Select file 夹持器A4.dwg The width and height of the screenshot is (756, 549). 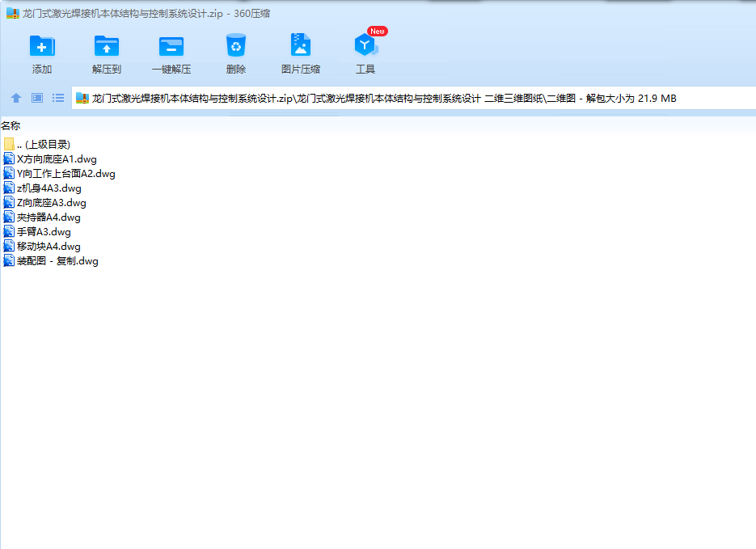[42, 217]
